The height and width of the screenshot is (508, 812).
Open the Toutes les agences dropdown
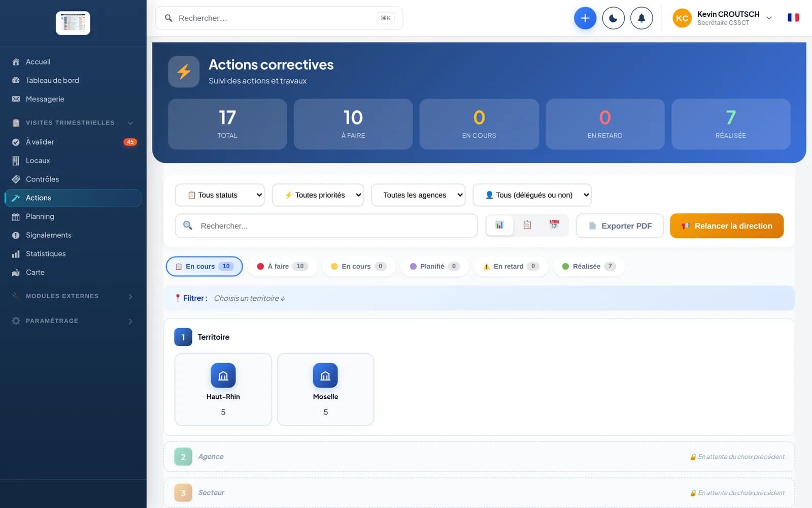point(418,195)
